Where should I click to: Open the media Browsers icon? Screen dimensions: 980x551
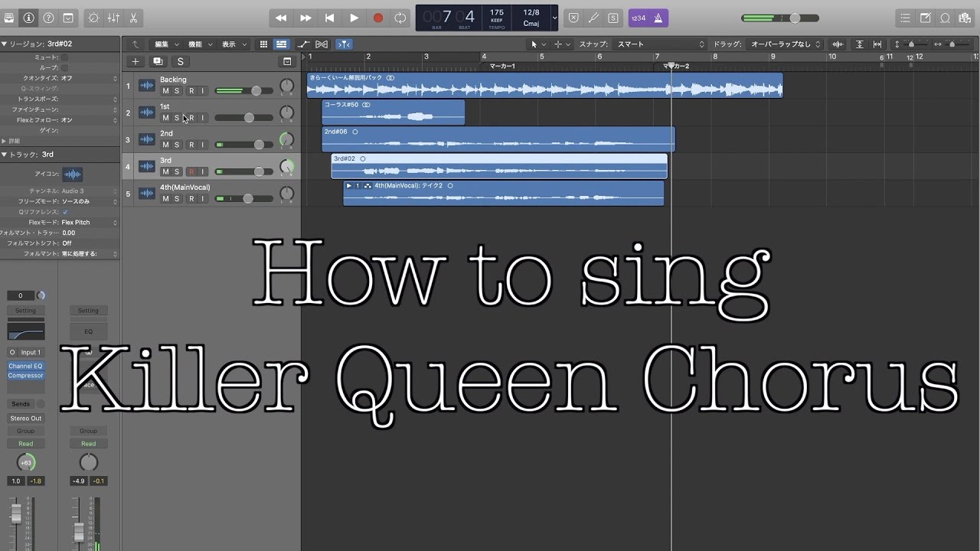point(966,18)
